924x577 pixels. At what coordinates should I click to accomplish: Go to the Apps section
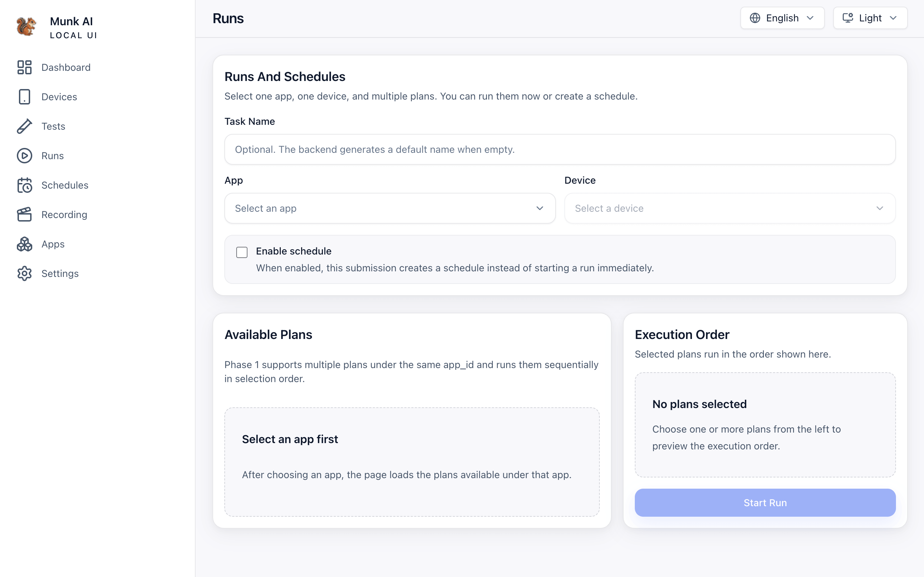point(53,244)
